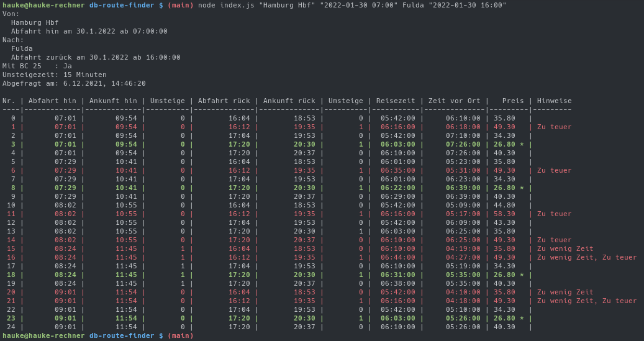Click Zeit vor Ort "05:19:00" in row 17
The image size is (644, 341).
463,266
